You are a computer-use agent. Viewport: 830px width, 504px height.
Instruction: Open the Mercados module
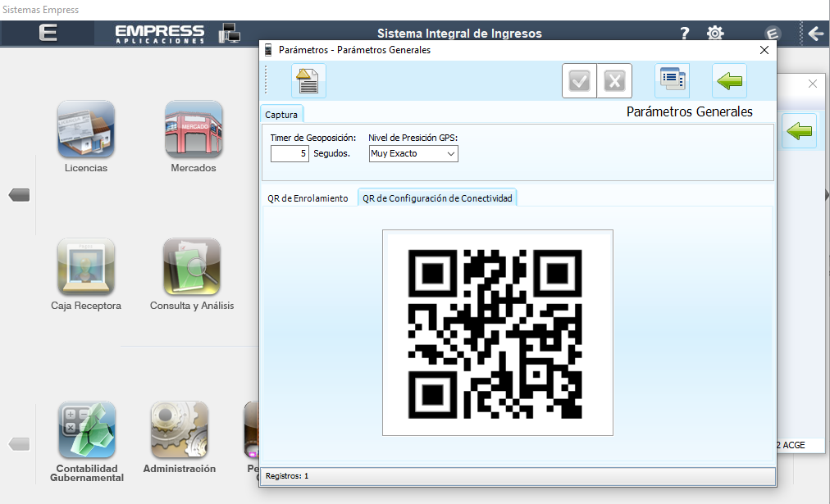click(x=194, y=129)
